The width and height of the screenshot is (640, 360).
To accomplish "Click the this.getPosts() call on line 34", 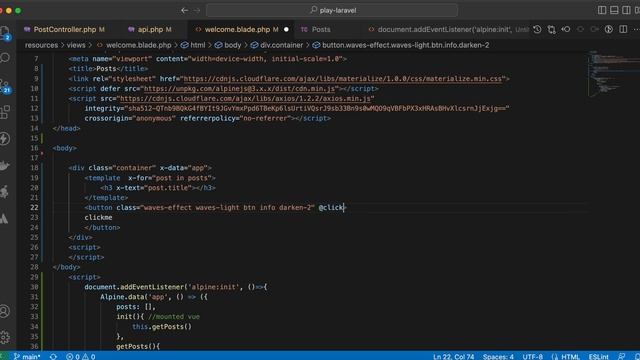I will point(162,327).
